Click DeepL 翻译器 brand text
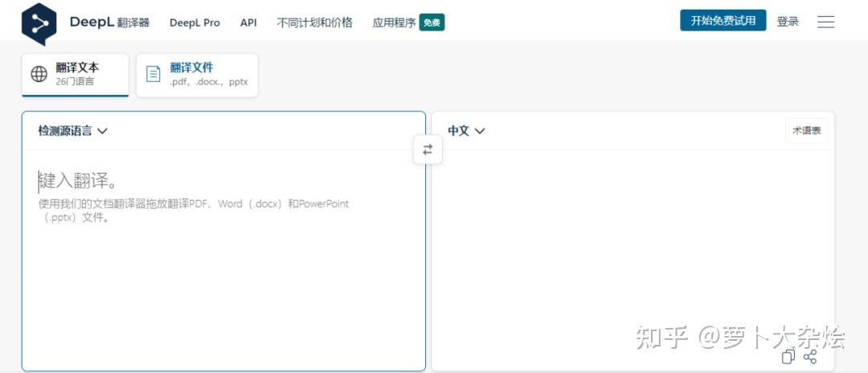 point(109,23)
